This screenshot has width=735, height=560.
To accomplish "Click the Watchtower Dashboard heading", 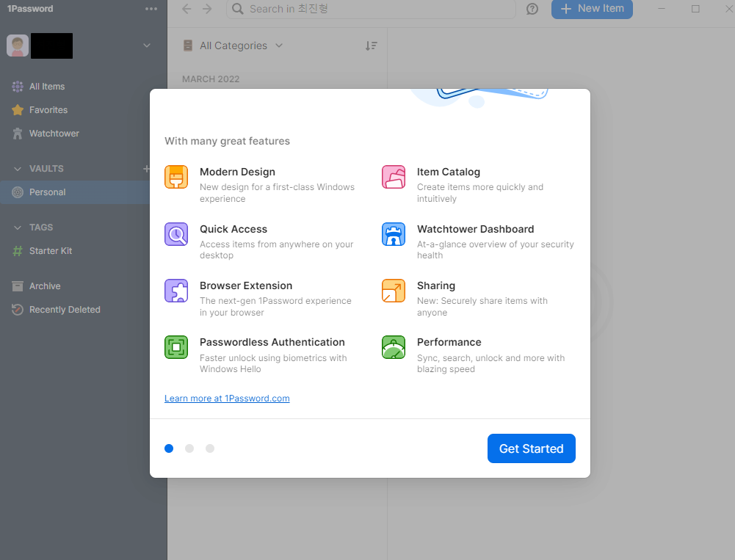I will [x=475, y=229].
